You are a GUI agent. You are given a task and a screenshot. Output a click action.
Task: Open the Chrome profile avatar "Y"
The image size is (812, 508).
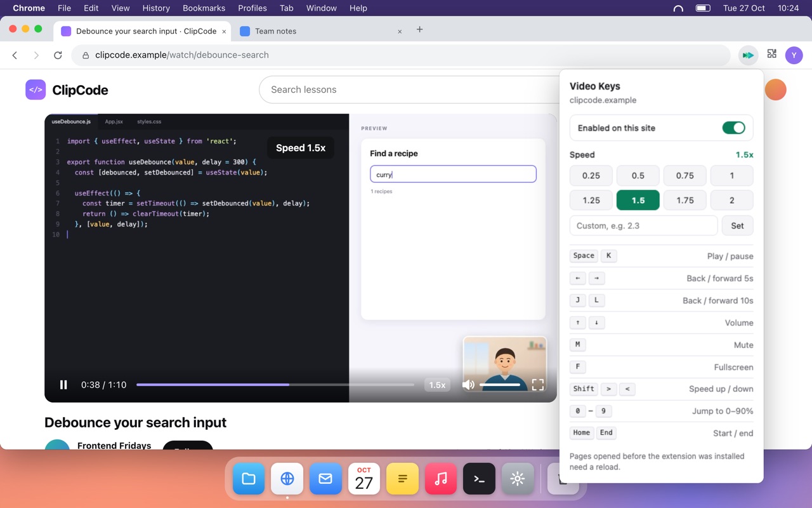point(794,55)
